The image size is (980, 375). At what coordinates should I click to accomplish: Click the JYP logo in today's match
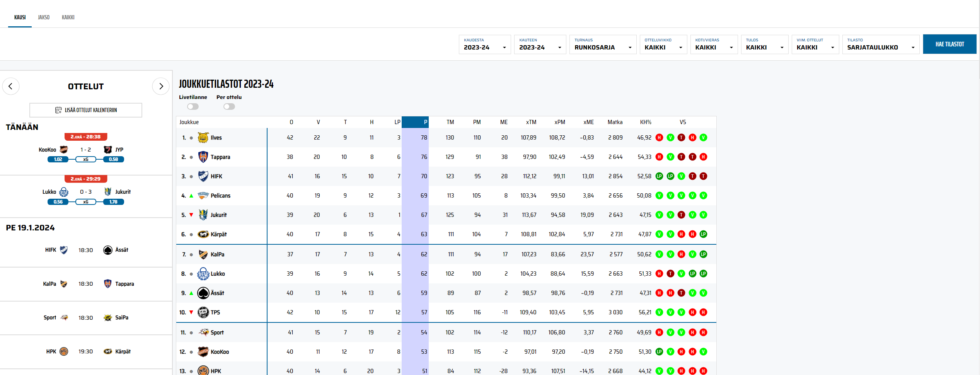[x=108, y=150]
